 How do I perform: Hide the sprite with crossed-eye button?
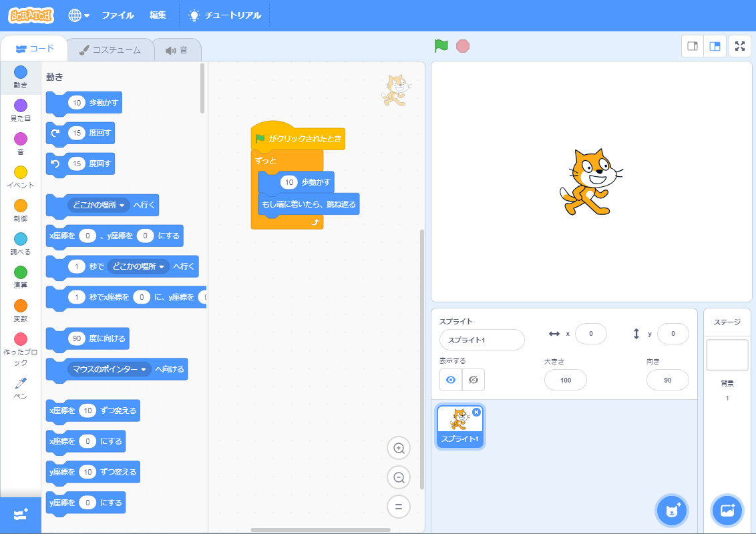tap(474, 380)
